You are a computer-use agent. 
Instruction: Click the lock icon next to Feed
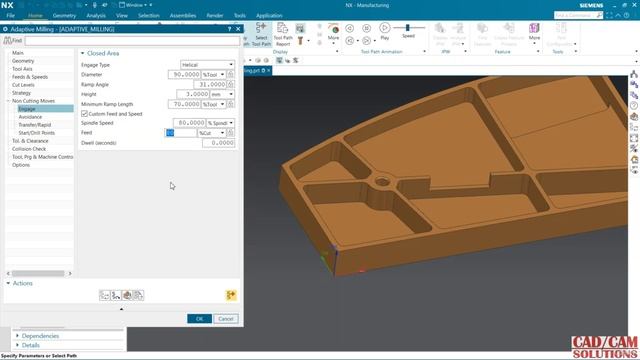click(231, 133)
